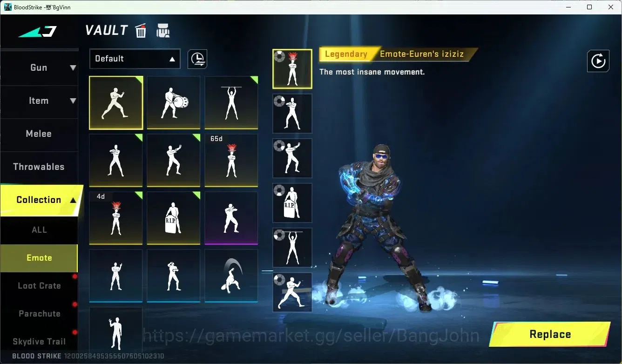Click the Emote-Euren's iziziz title

click(x=422, y=54)
